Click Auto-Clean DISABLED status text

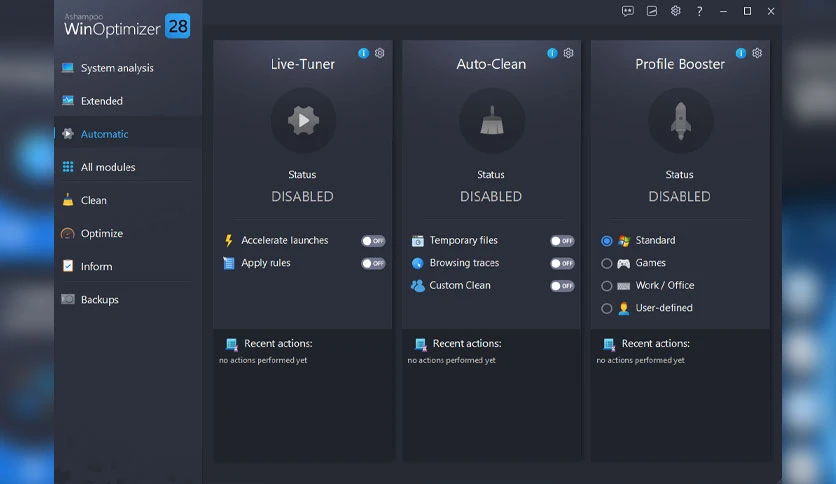491,197
